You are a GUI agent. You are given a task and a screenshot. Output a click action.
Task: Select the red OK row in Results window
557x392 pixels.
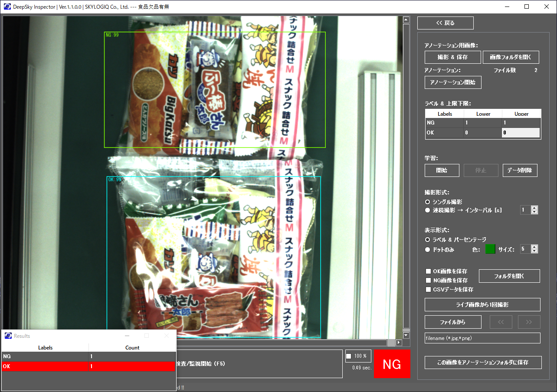click(x=88, y=366)
